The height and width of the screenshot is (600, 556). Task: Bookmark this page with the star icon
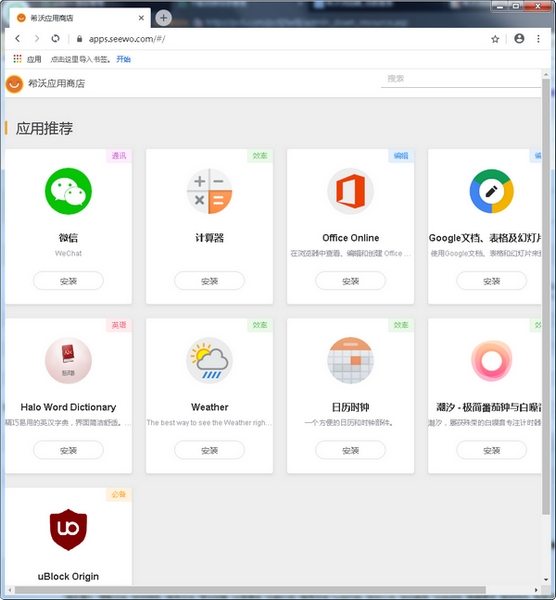[x=495, y=39]
